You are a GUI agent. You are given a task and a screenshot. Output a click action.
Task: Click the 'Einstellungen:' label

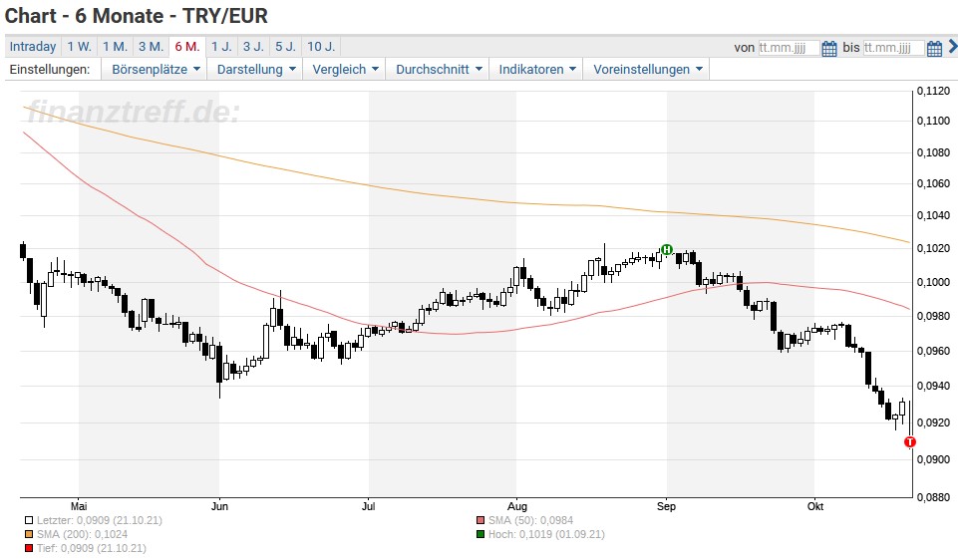[50, 70]
